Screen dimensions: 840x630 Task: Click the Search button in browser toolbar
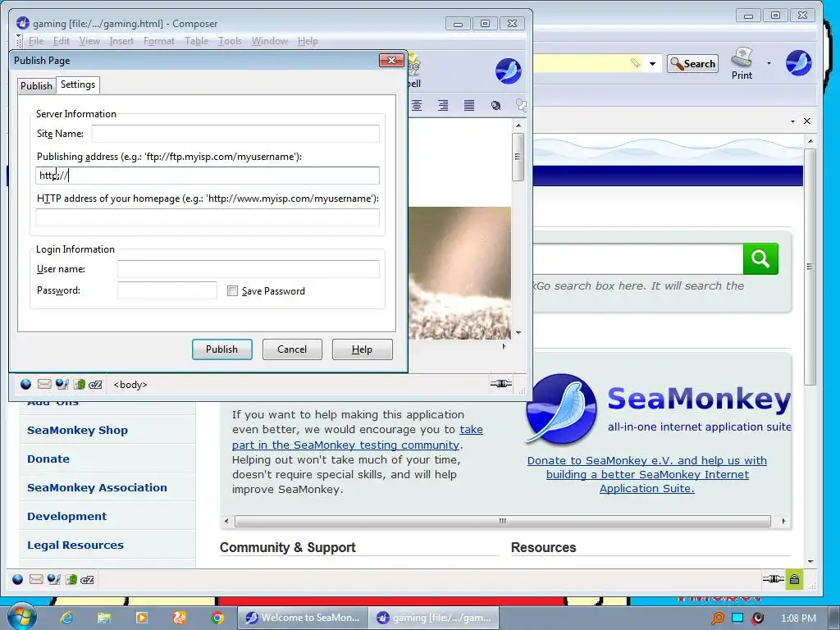[x=692, y=64]
